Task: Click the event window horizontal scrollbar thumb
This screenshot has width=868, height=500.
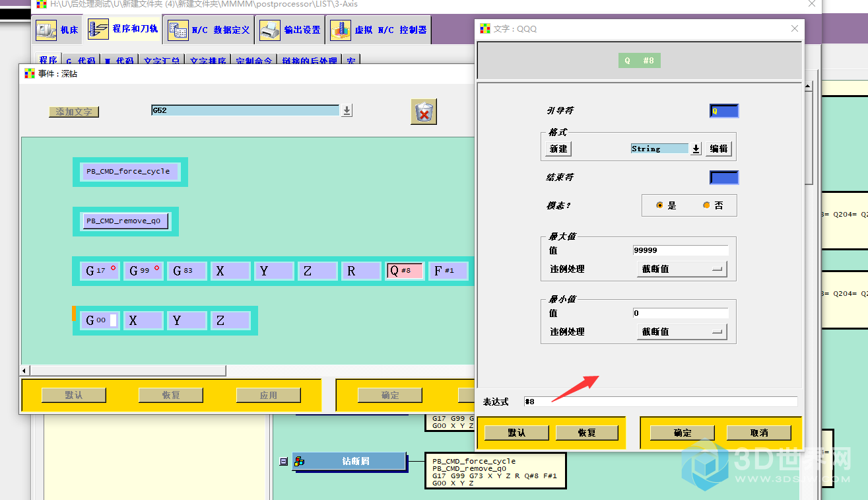Action: click(x=128, y=371)
